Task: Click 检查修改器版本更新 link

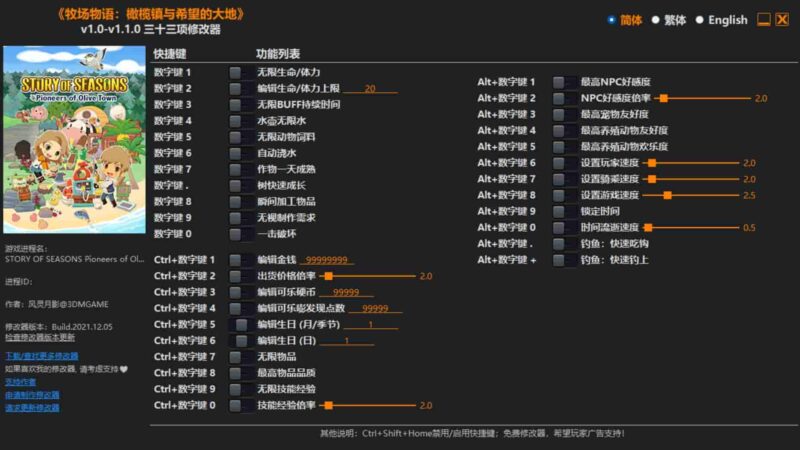Action: pyautogui.click(x=40, y=338)
